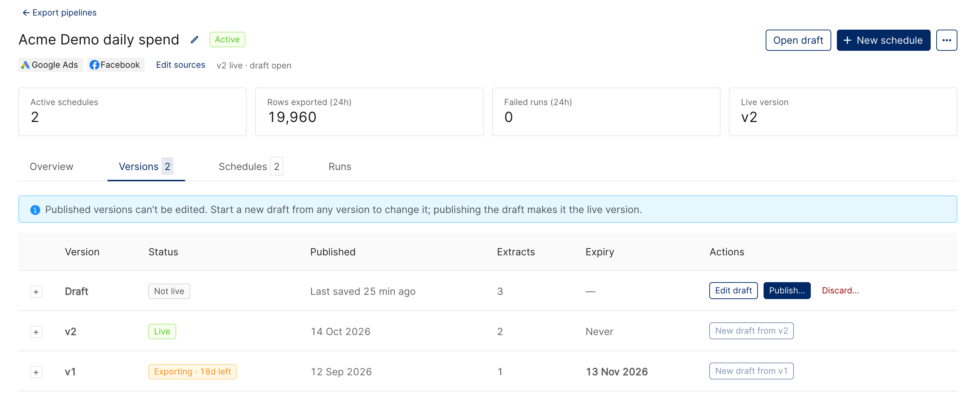Click the Live status badge on v2
Viewport: 980px width, 395px height.
pos(162,332)
